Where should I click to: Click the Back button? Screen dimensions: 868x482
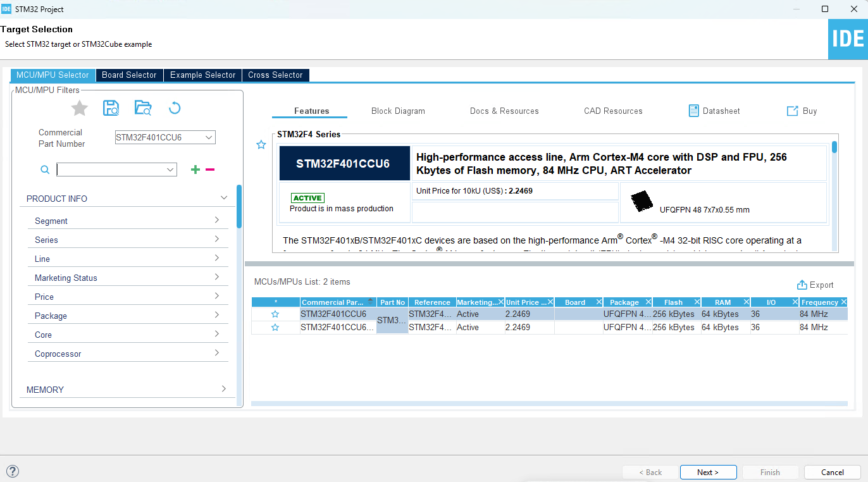coord(650,473)
